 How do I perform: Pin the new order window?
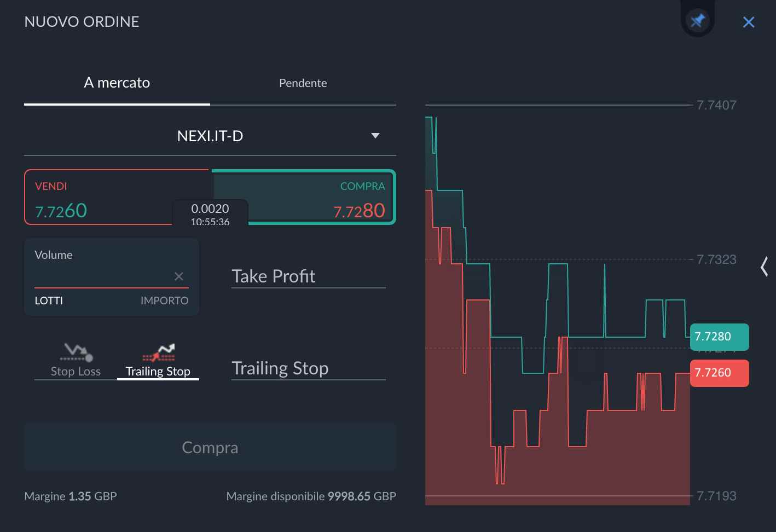pos(697,21)
